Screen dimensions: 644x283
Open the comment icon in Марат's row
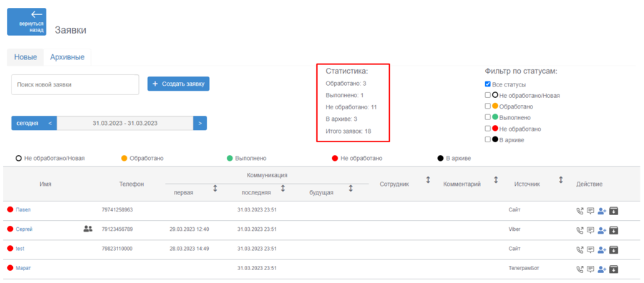590,269
